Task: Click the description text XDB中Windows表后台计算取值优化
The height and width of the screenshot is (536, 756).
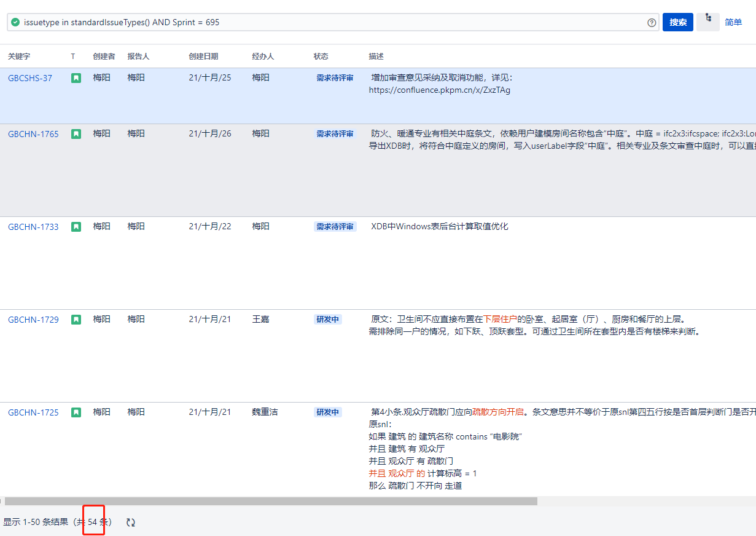Action: (440, 226)
